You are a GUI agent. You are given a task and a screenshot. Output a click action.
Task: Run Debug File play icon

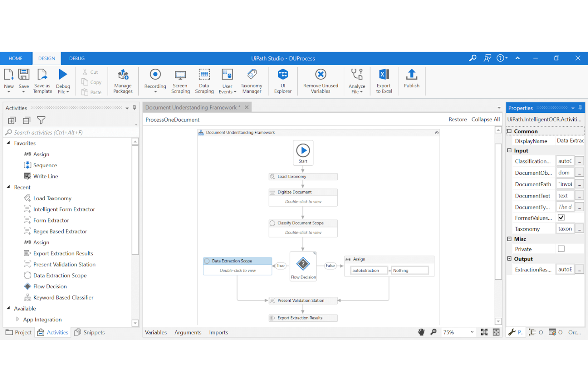tap(63, 74)
